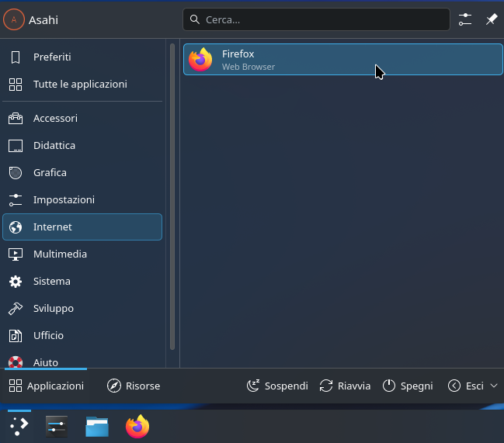504x443 pixels.
Task: Open the file manager from the taskbar
Action: [97, 426]
